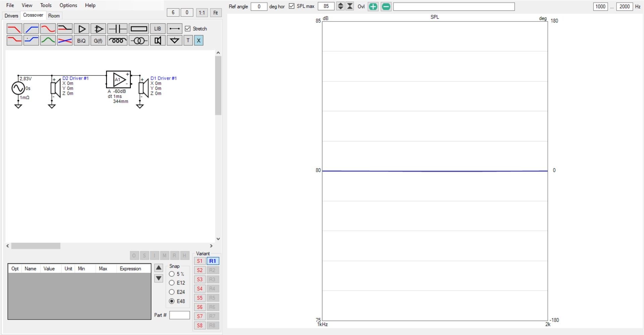The image size is (644, 335).
Task: Insert a resistor component
Action: (x=139, y=29)
